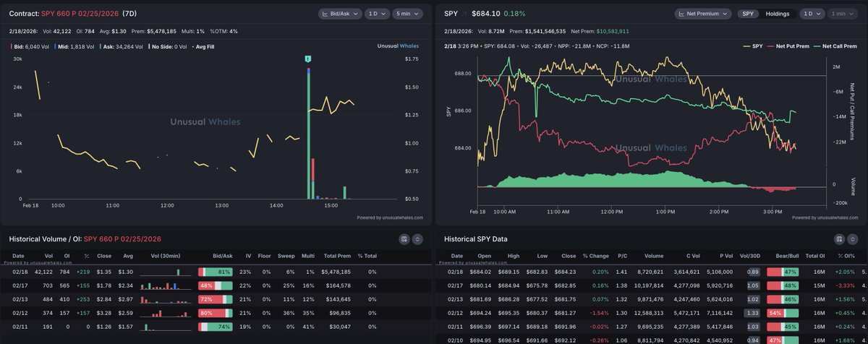Click the SPY 660 P link in Historical Volume title
The image size is (868, 344).
(122, 239)
